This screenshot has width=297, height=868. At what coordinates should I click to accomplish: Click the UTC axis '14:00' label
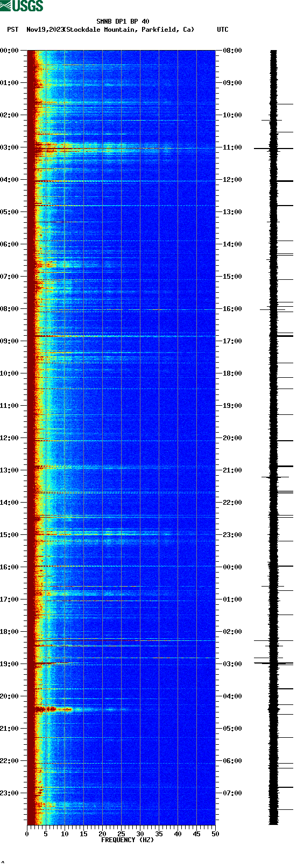[232, 244]
